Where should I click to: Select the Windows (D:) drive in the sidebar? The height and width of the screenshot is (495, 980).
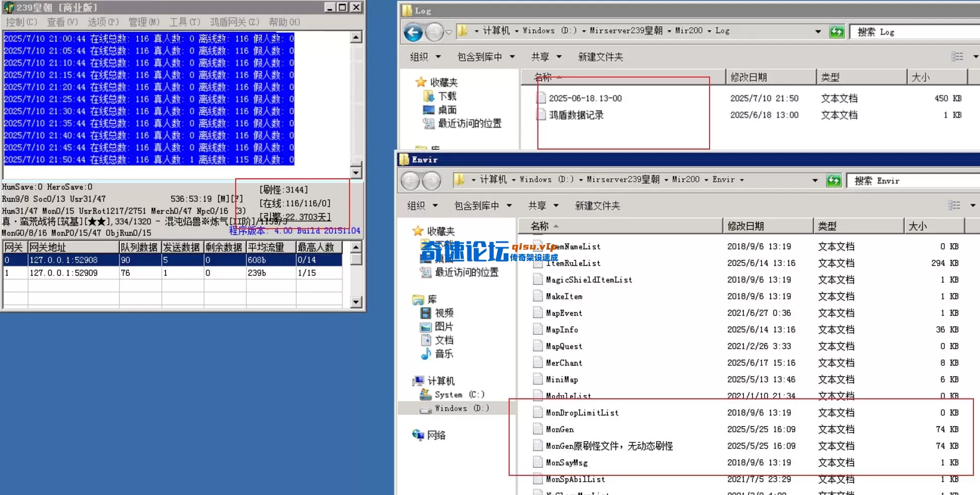pyautogui.click(x=462, y=408)
